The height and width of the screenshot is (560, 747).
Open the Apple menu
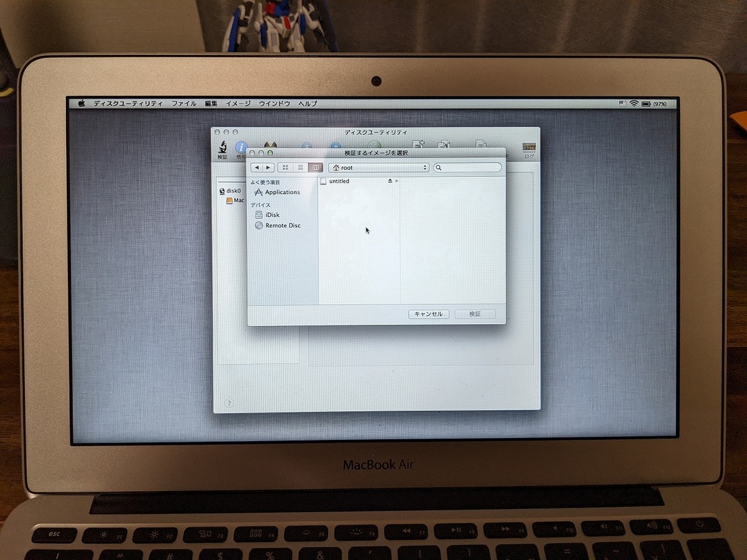(x=82, y=104)
